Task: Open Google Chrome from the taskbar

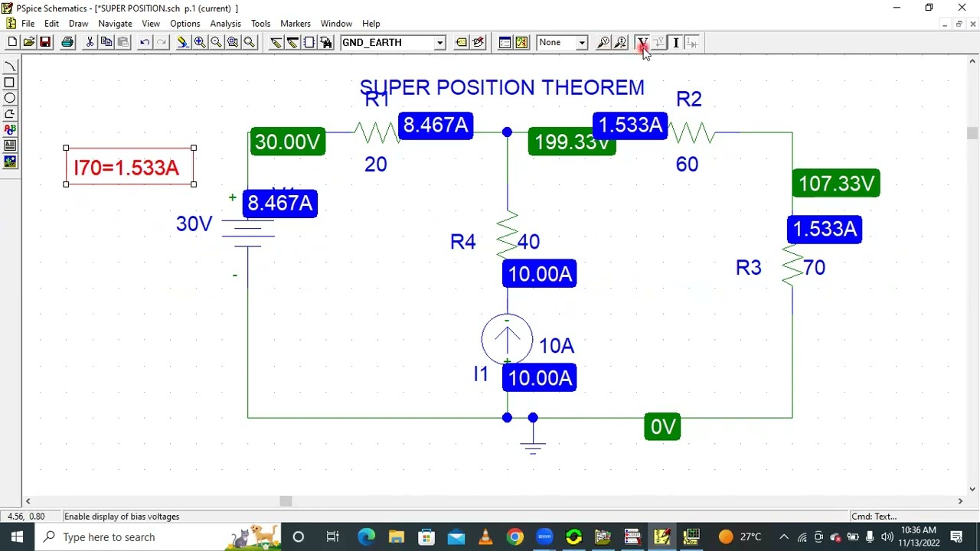Action: [514, 537]
